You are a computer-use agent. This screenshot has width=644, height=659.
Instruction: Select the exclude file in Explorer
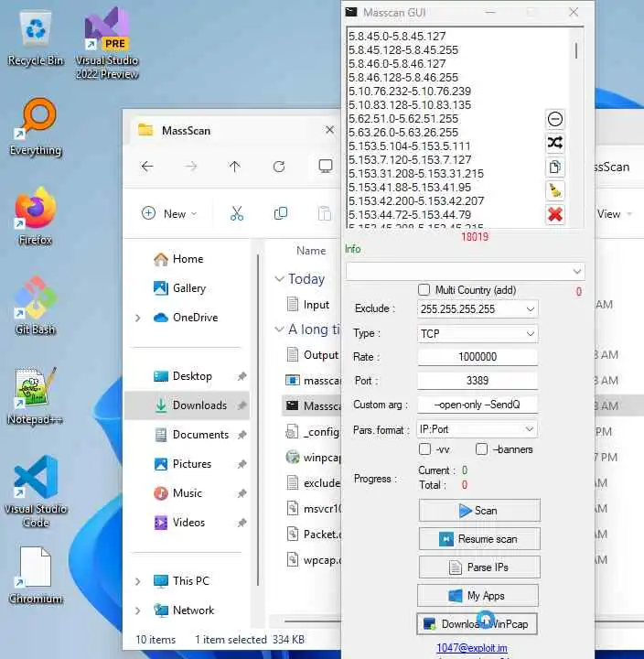pos(311,483)
